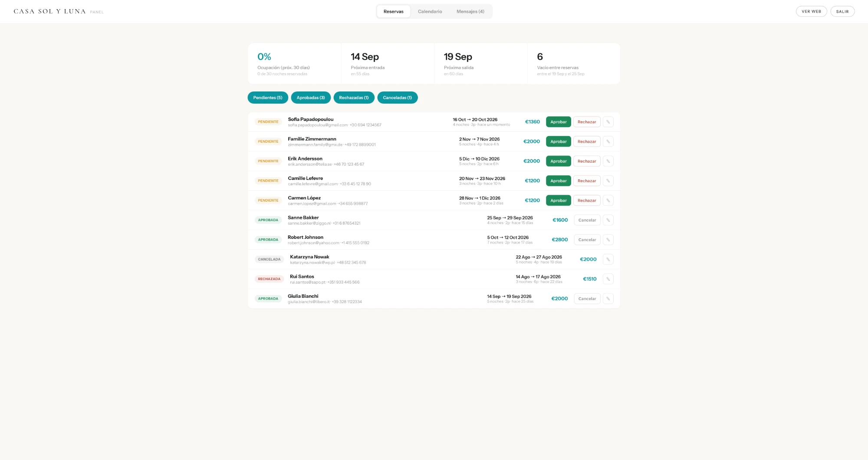Click email zimmermann.family@gmx.de

coord(315,145)
